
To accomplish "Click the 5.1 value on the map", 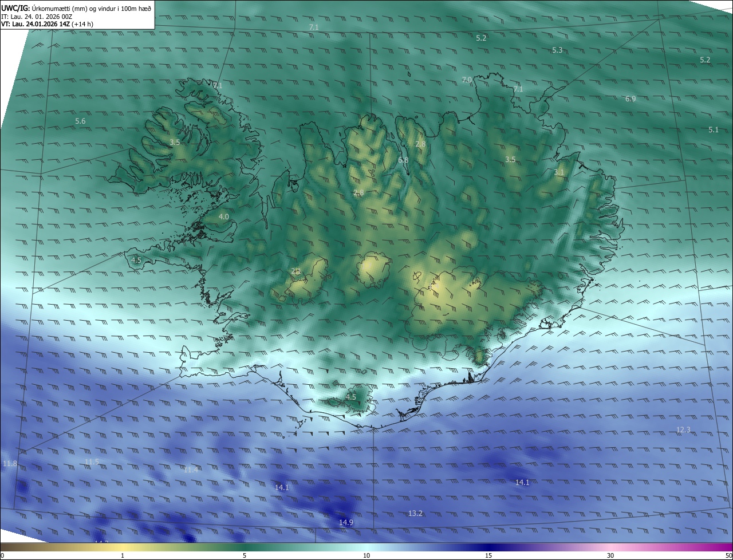I will [x=713, y=130].
